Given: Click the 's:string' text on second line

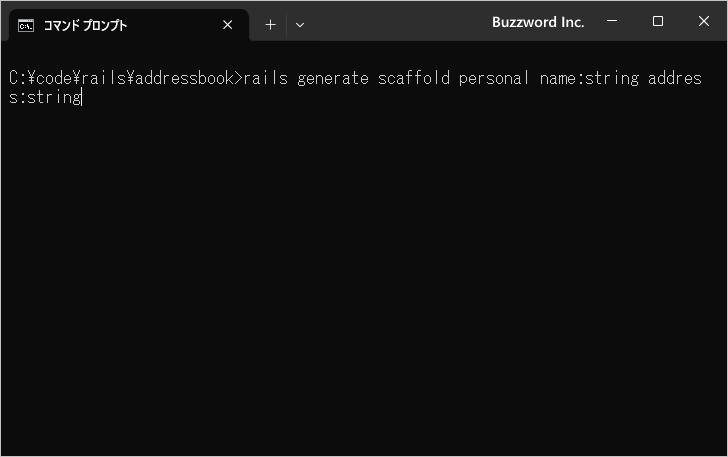Looking at the screenshot, I should (45, 97).
